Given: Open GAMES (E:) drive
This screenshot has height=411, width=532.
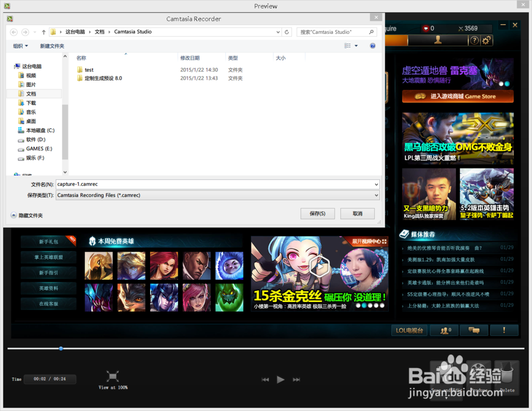Looking at the screenshot, I should pos(39,149).
